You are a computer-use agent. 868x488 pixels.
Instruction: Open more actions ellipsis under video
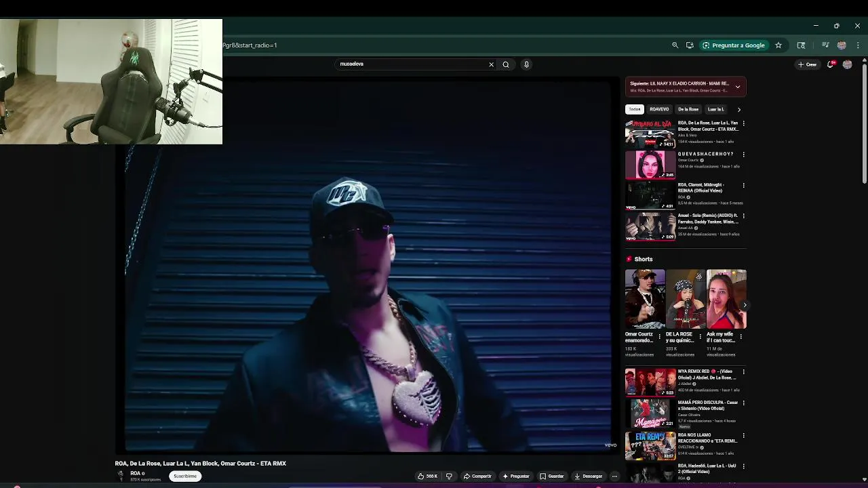(x=614, y=476)
